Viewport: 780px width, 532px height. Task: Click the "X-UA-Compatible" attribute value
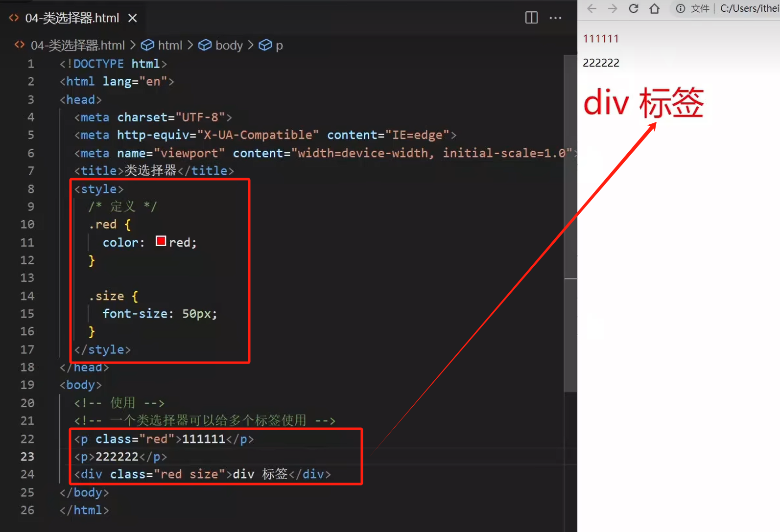258,135
